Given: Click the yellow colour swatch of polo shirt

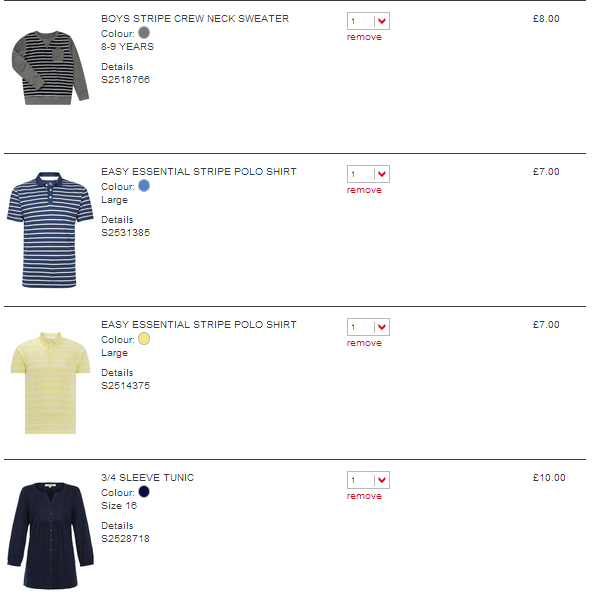Looking at the screenshot, I should point(144,339).
